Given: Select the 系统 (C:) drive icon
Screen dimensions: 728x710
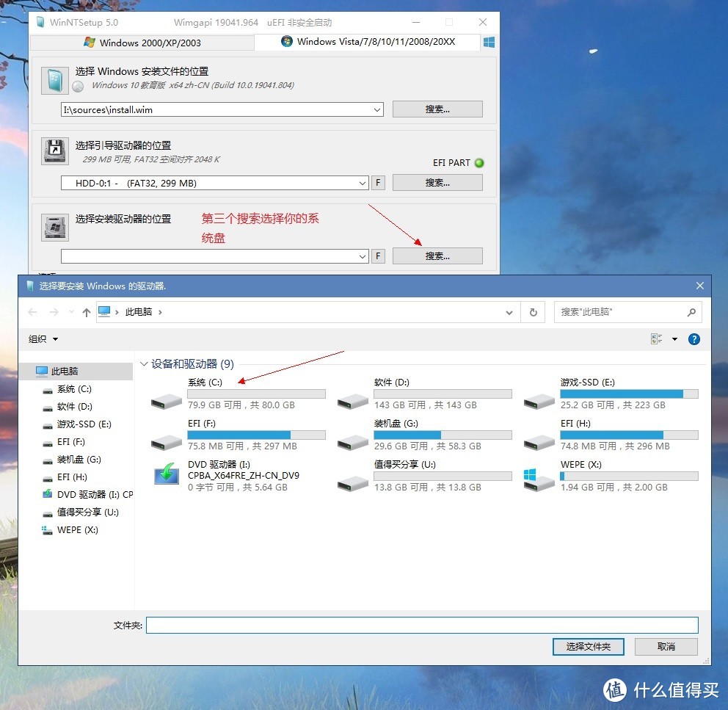Looking at the screenshot, I should click(x=166, y=402).
